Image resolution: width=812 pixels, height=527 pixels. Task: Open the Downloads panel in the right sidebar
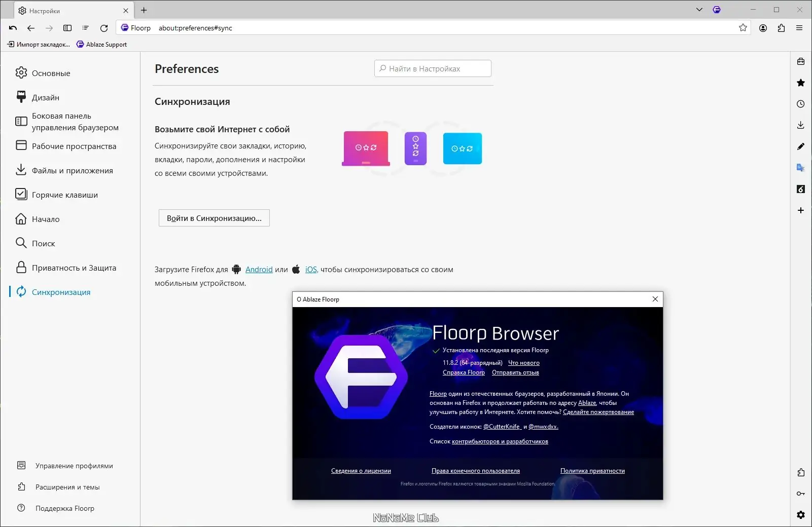pos(801,125)
